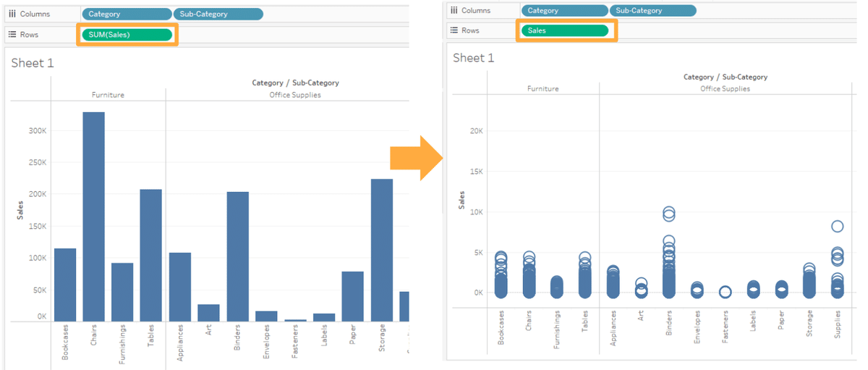Select the Binders bar in left chart
This screenshot has width=868, height=370.
click(x=238, y=256)
